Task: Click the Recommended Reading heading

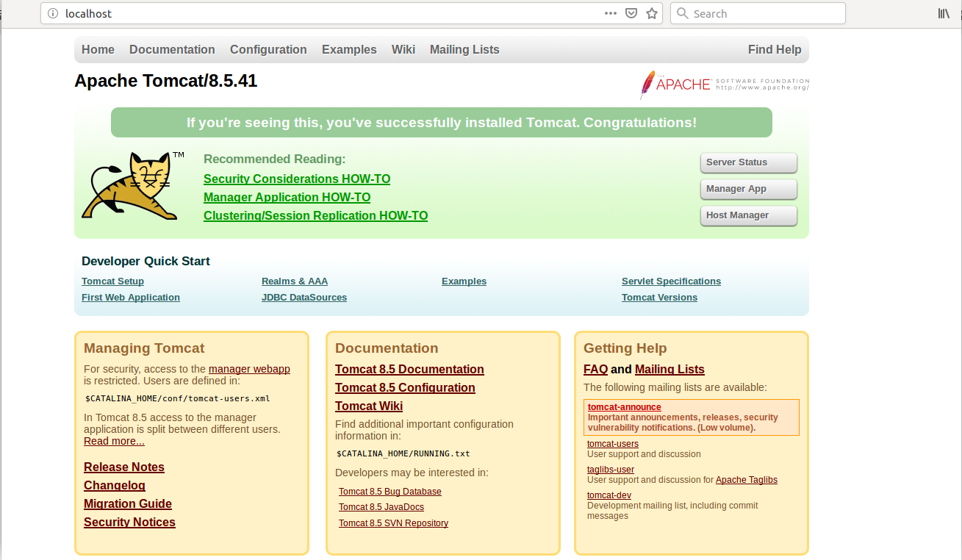Action: click(274, 159)
